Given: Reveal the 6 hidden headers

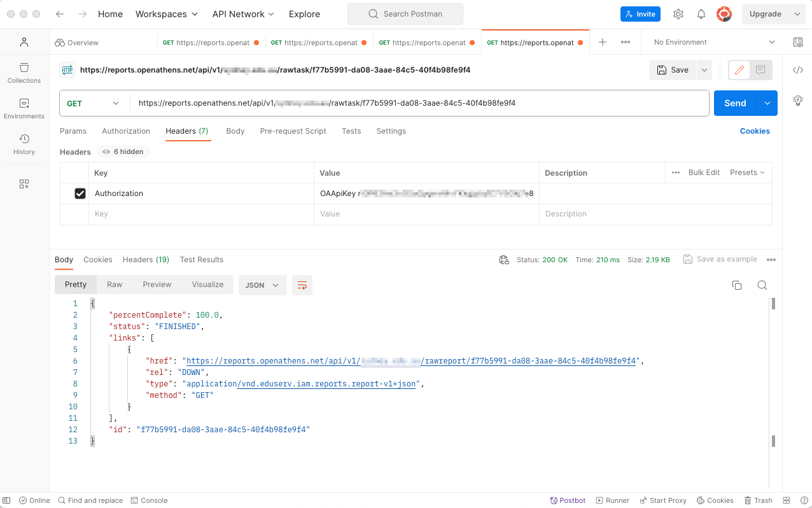Looking at the screenshot, I should (122, 152).
